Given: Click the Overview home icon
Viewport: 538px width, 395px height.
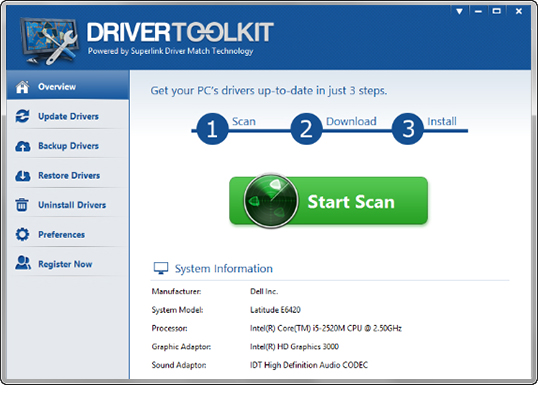Looking at the screenshot, I should (x=22, y=87).
